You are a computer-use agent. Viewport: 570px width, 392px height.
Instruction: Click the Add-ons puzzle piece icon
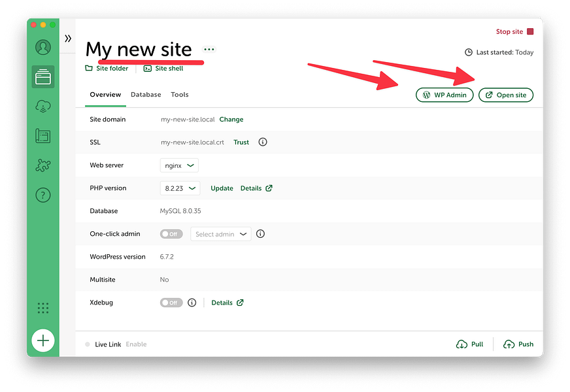pyautogui.click(x=42, y=165)
